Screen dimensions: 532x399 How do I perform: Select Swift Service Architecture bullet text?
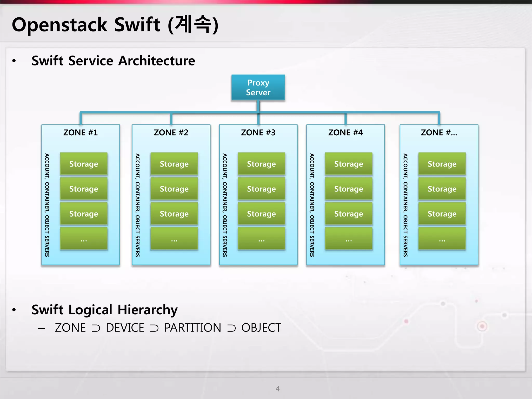[113, 61]
